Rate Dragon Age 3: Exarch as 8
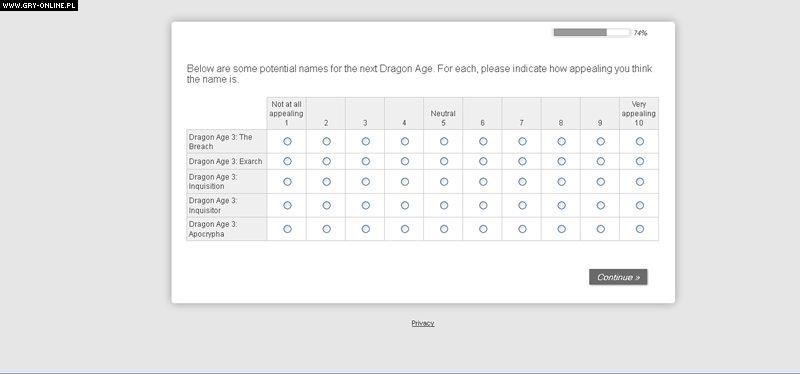This screenshot has width=800, height=374. tap(562, 161)
